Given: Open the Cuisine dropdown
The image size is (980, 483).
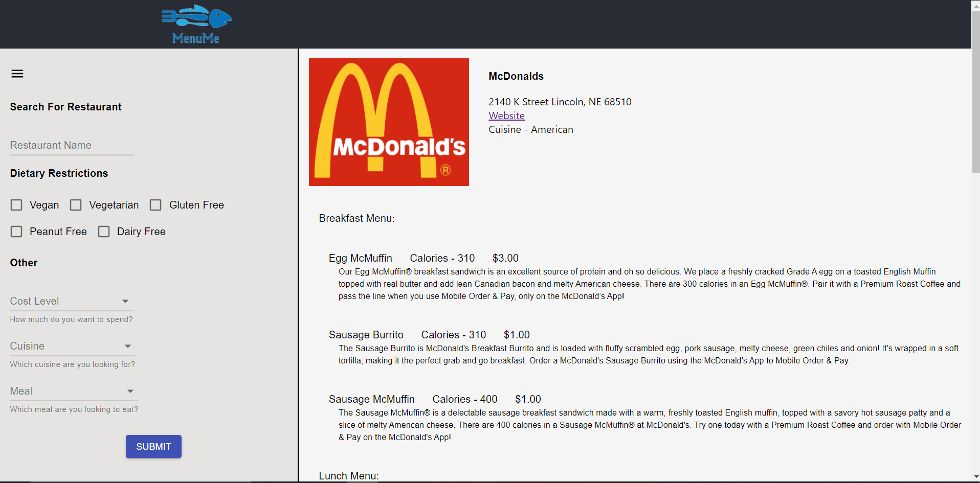Looking at the screenshot, I should tap(73, 346).
